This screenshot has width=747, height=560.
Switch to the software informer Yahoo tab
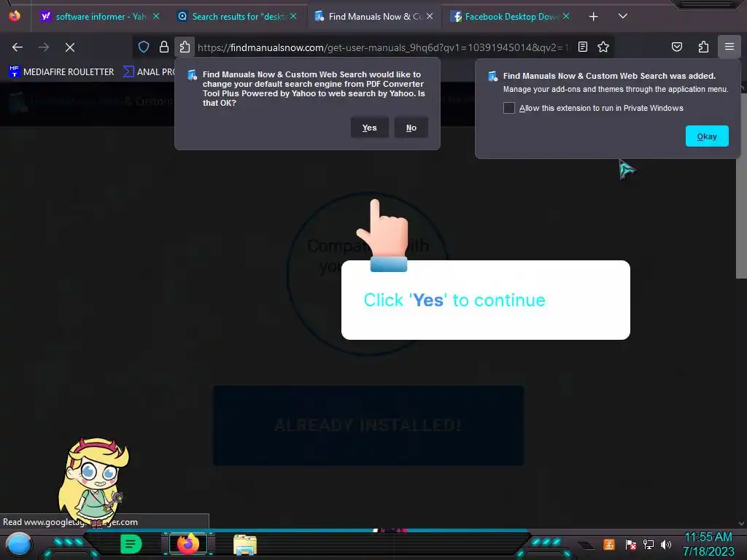coord(99,16)
